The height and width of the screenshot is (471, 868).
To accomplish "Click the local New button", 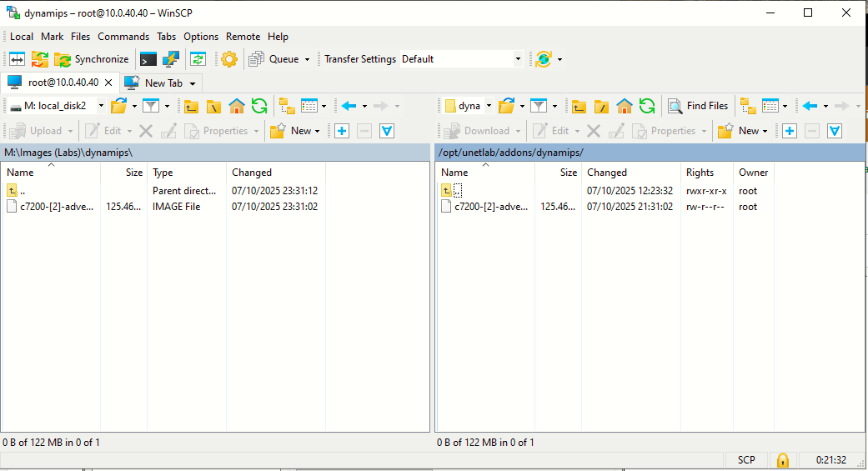I will [291, 131].
